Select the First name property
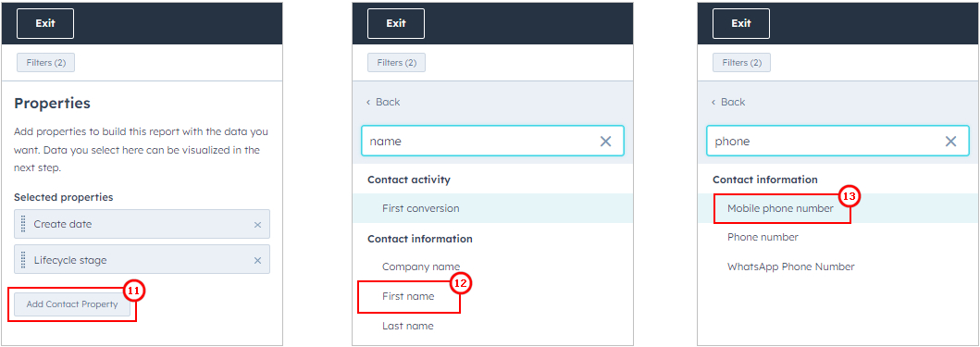The image size is (980, 347). 409,296
